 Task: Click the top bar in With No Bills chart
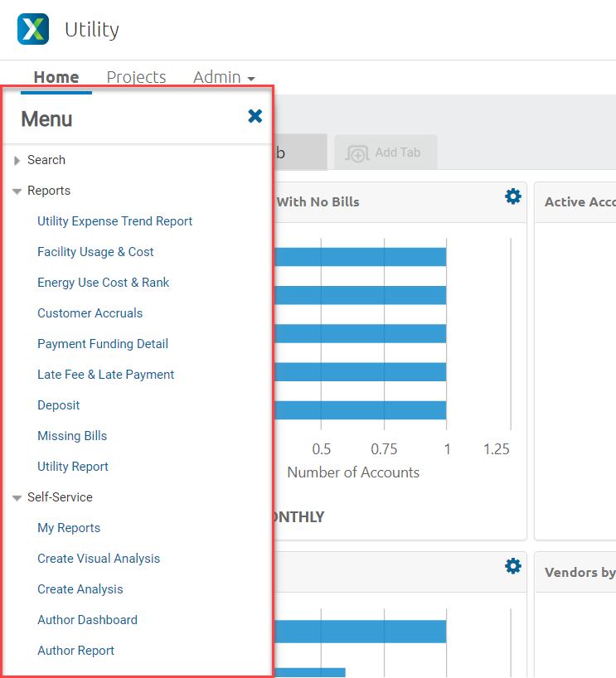coord(361,257)
